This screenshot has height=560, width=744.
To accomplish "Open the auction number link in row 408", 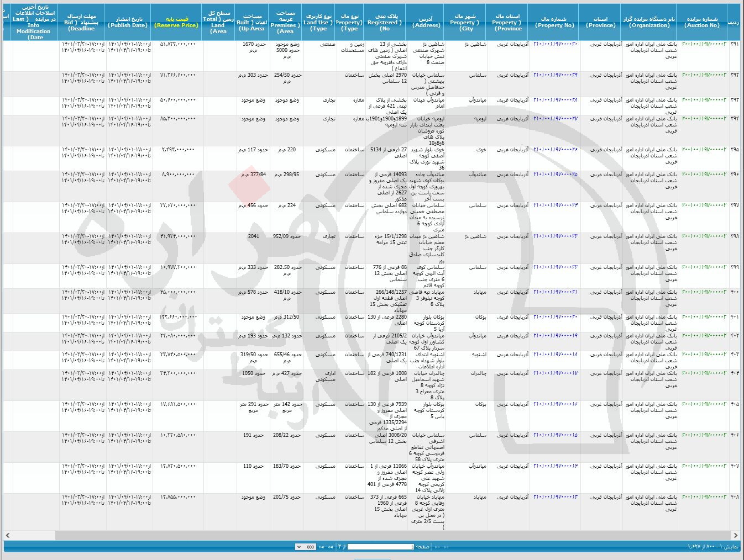I will coord(704,497).
